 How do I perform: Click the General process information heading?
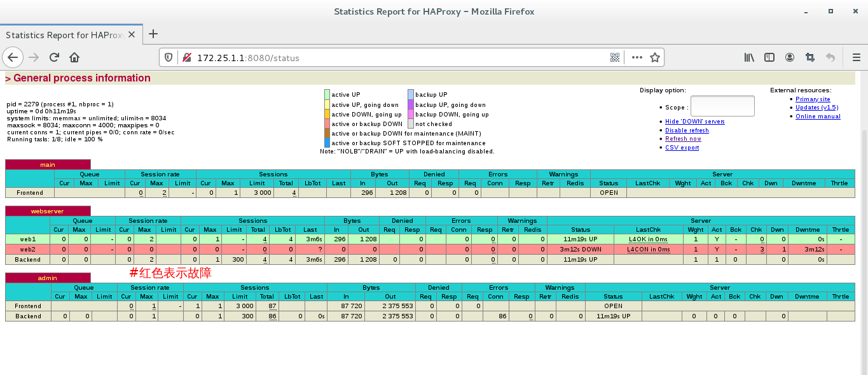click(x=81, y=78)
